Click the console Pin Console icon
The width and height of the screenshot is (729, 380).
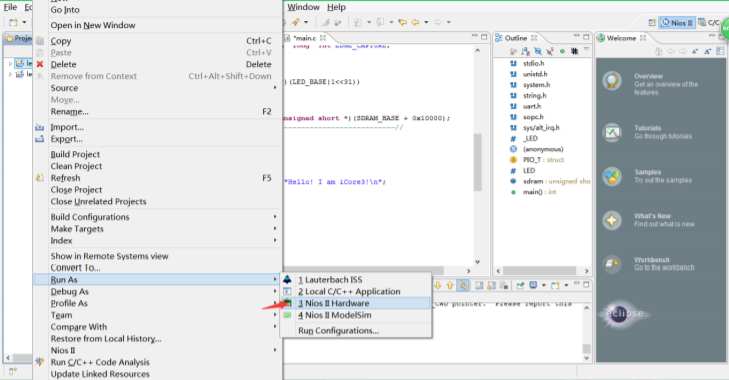pos(520,286)
